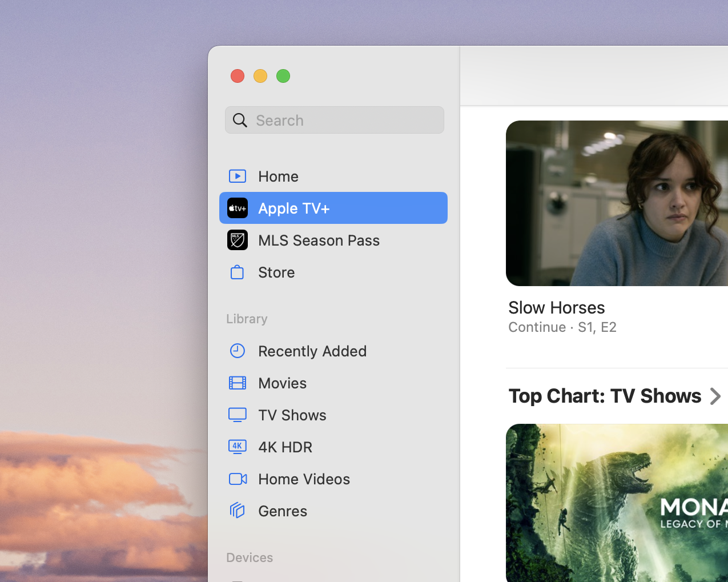Viewport: 728px width, 582px height.
Task: Open Top Chart: TV Shows heading
Action: (x=605, y=396)
